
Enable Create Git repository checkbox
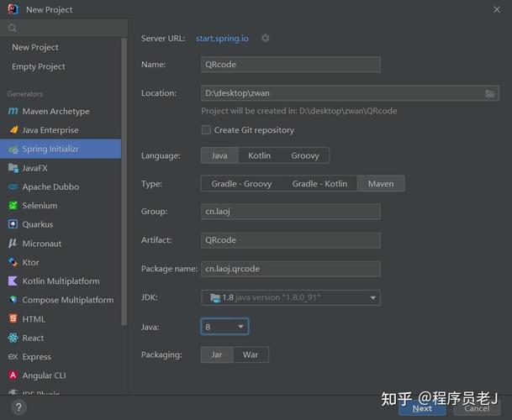click(206, 130)
